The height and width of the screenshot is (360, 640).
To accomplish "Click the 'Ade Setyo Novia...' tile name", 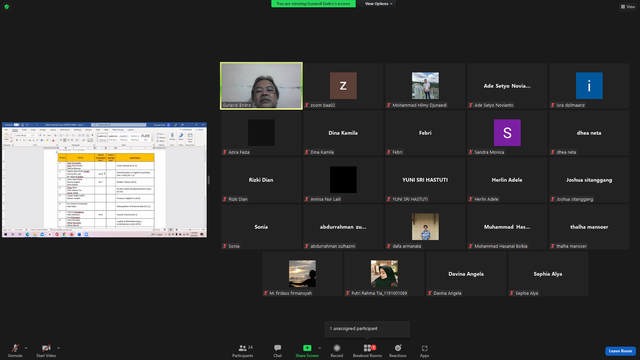I will pos(507,86).
